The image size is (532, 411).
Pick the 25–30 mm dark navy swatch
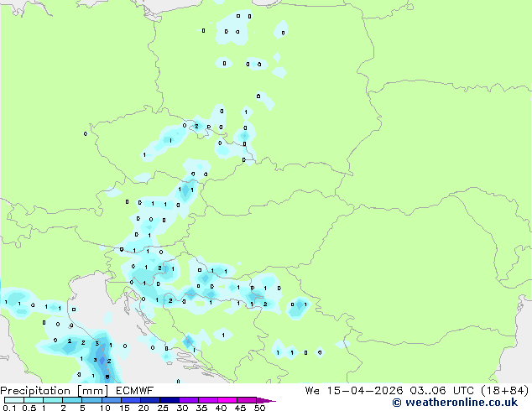[169, 400]
